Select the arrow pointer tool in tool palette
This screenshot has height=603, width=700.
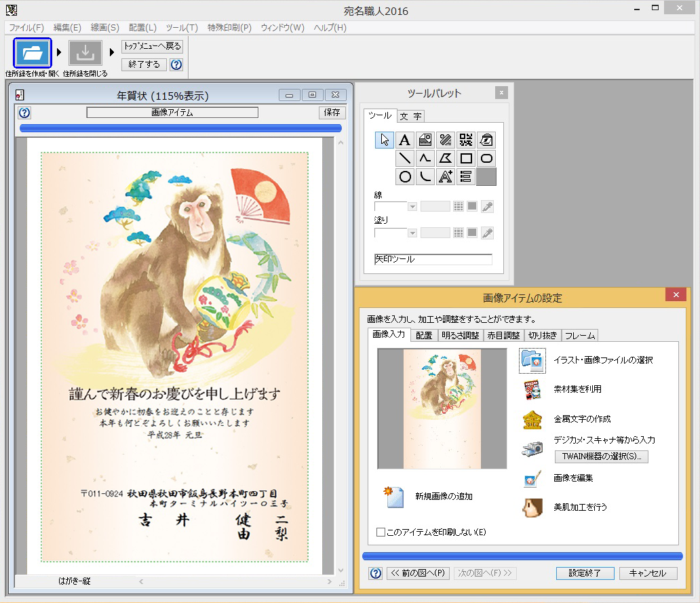coord(385,140)
